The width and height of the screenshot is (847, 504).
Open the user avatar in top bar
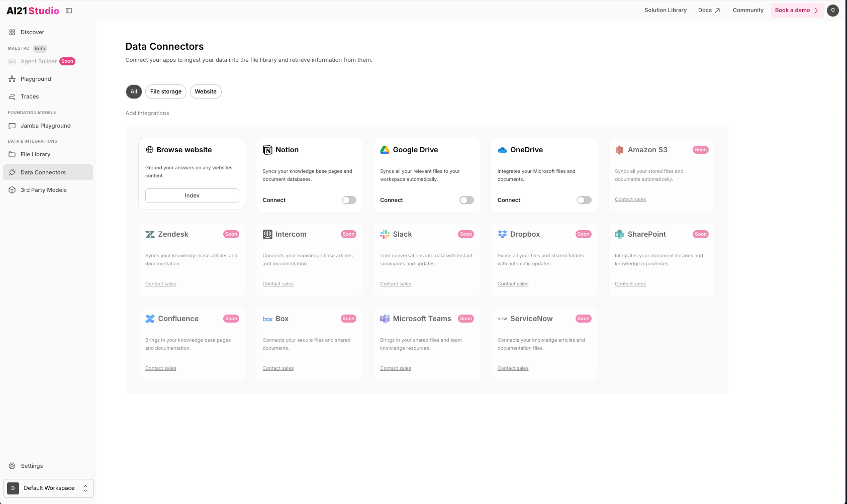tap(833, 10)
